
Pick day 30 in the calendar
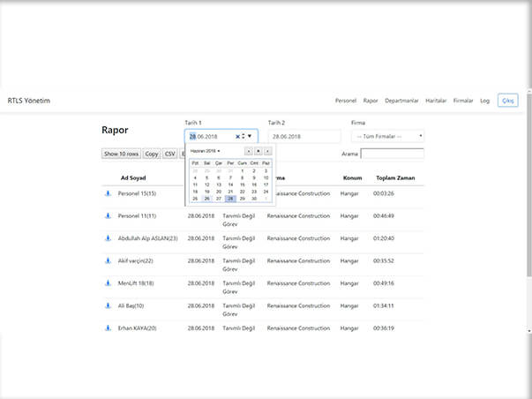[254, 199]
